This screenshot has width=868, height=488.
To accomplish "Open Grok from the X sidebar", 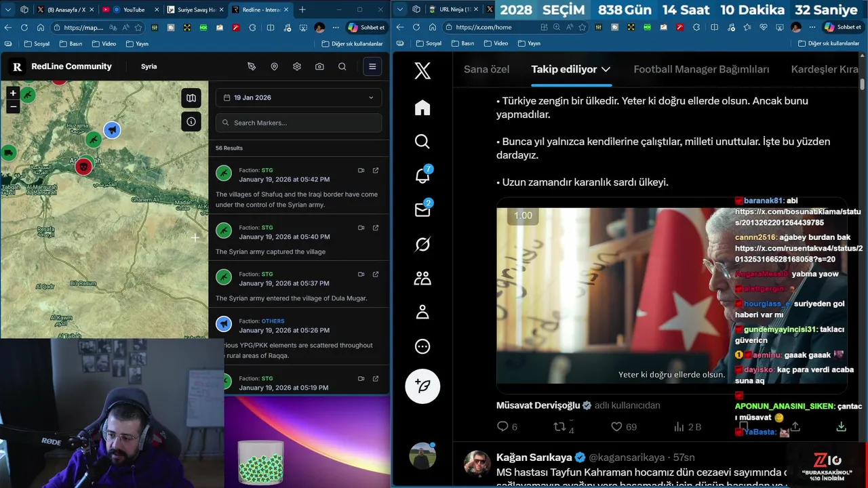I will 422,244.
